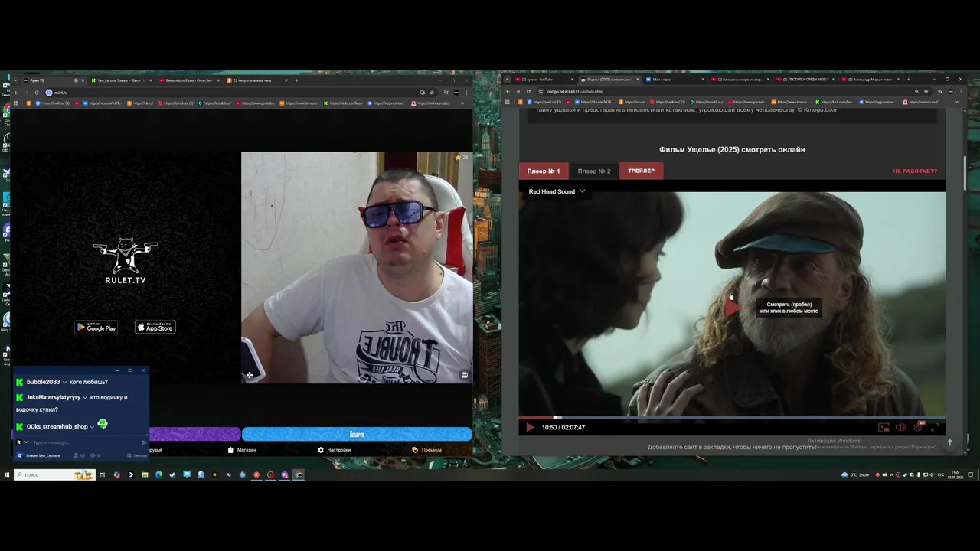This screenshot has width=980, height=551.
Task: Click the НЕ РАБОТАЕТ? link
Action: [x=915, y=171]
